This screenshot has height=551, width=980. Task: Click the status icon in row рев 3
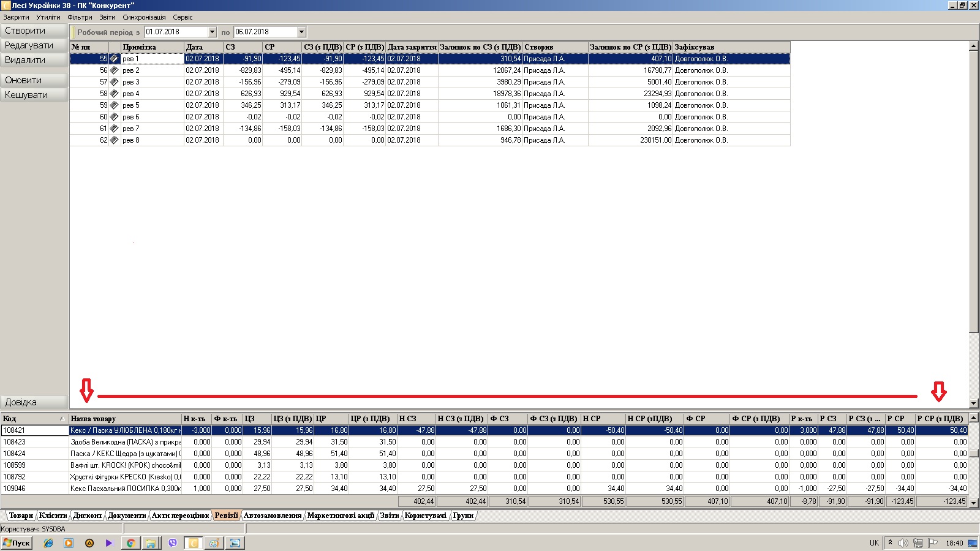pos(114,82)
